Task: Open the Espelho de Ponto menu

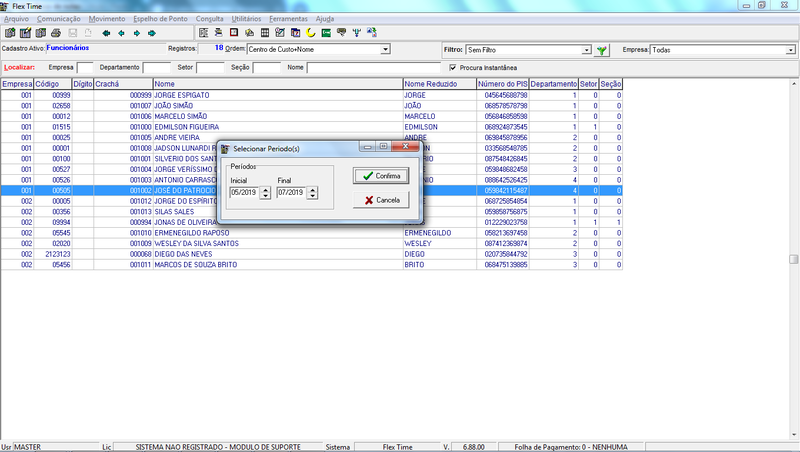Action: click(160, 19)
